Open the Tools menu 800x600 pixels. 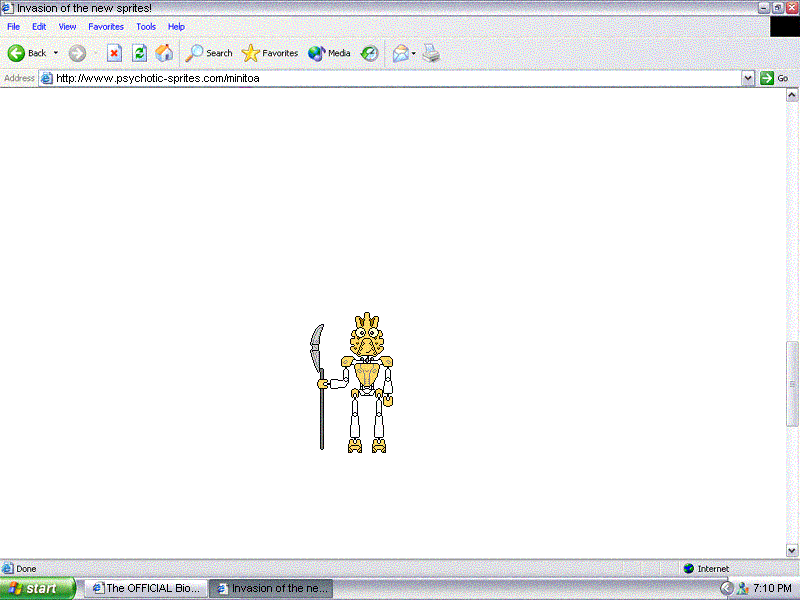(146, 26)
